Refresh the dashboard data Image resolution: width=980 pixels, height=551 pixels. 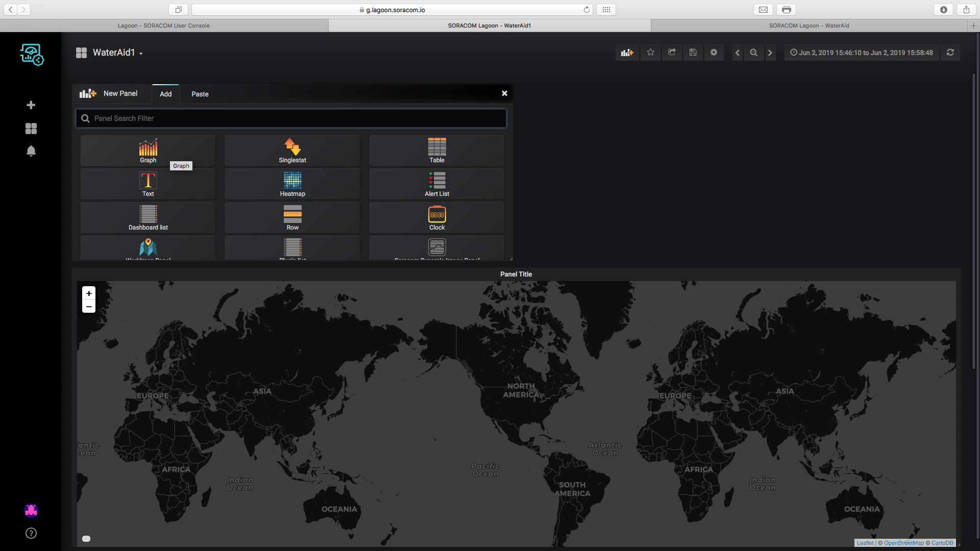[x=950, y=53]
